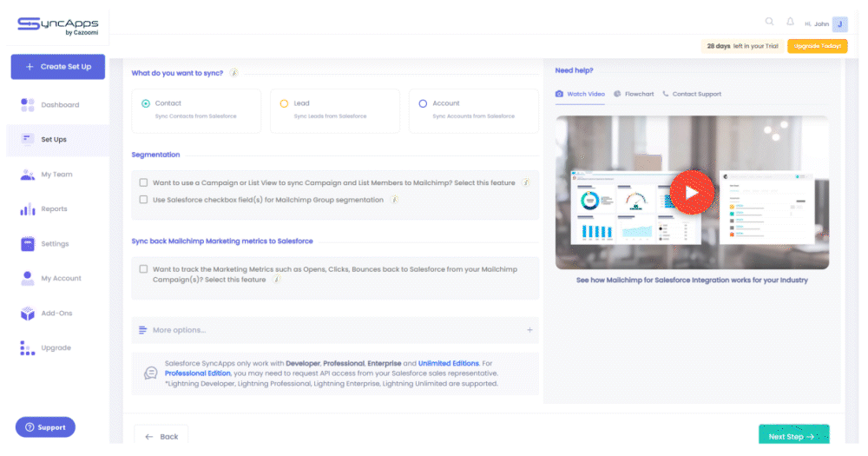
Task: Open the Set Ups menu item
Action: tap(57, 140)
